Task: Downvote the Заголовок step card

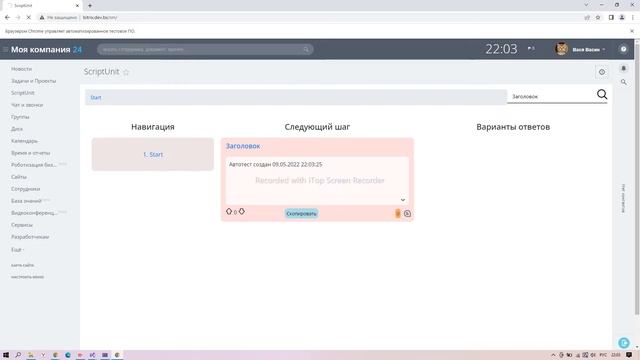Action: tap(242, 211)
